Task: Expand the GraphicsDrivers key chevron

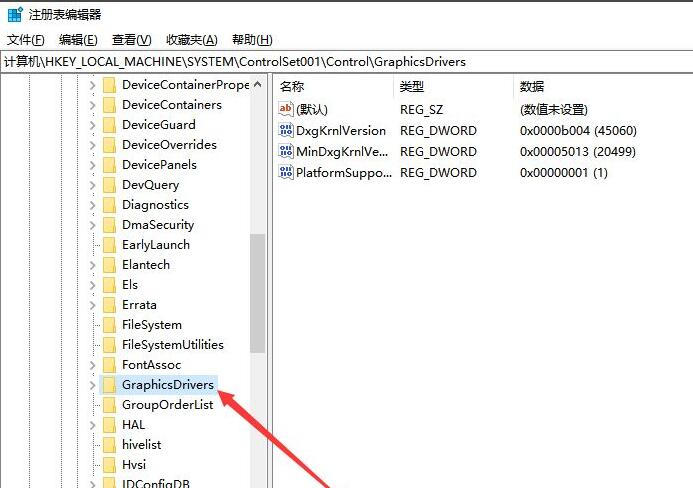Action: pyautogui.click(x=92, y=385)
